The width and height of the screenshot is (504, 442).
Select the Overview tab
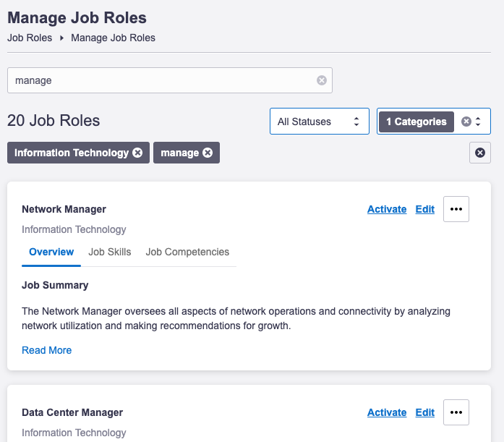click(x=51, y=252)
